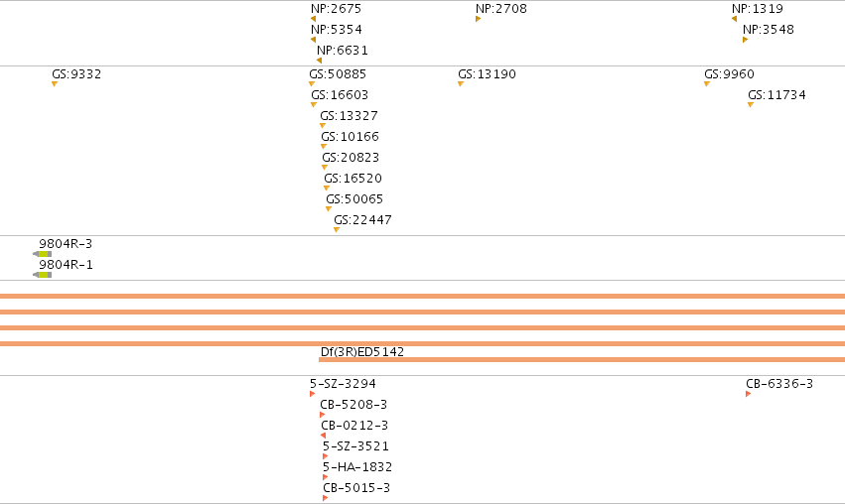845x504 pixels.
Task: Click the triangle marker under GS:11734
Action: [x=751, y=105]
